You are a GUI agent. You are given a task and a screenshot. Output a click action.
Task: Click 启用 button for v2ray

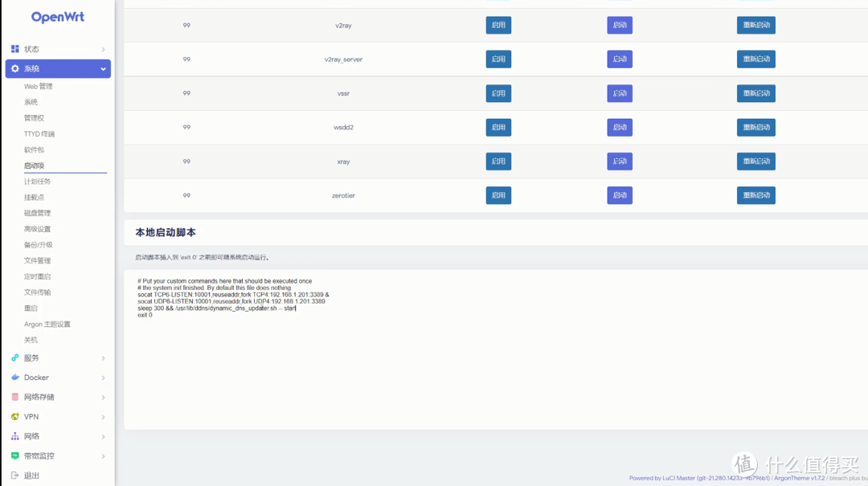(498, 25)
